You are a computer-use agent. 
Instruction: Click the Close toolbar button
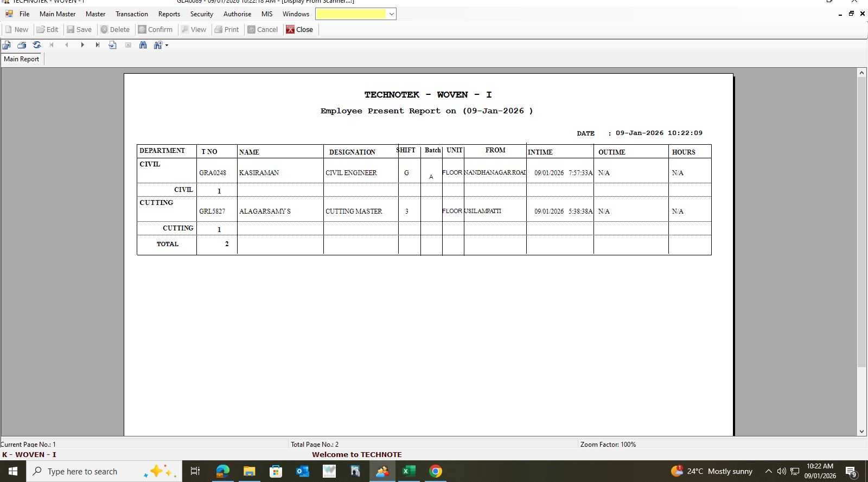pos(299,30)
